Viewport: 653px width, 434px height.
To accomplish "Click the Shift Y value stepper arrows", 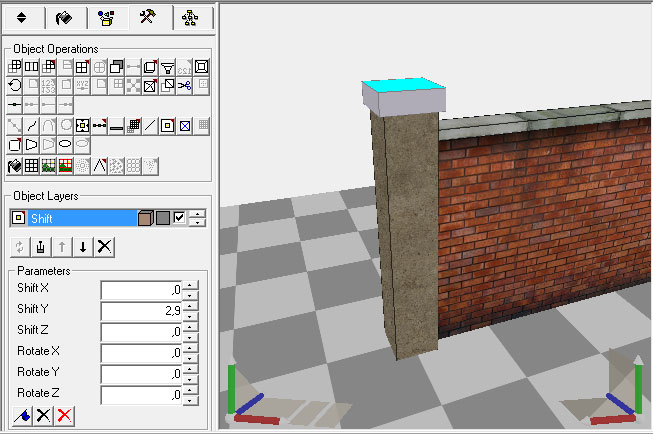I will tap(190, 311).
